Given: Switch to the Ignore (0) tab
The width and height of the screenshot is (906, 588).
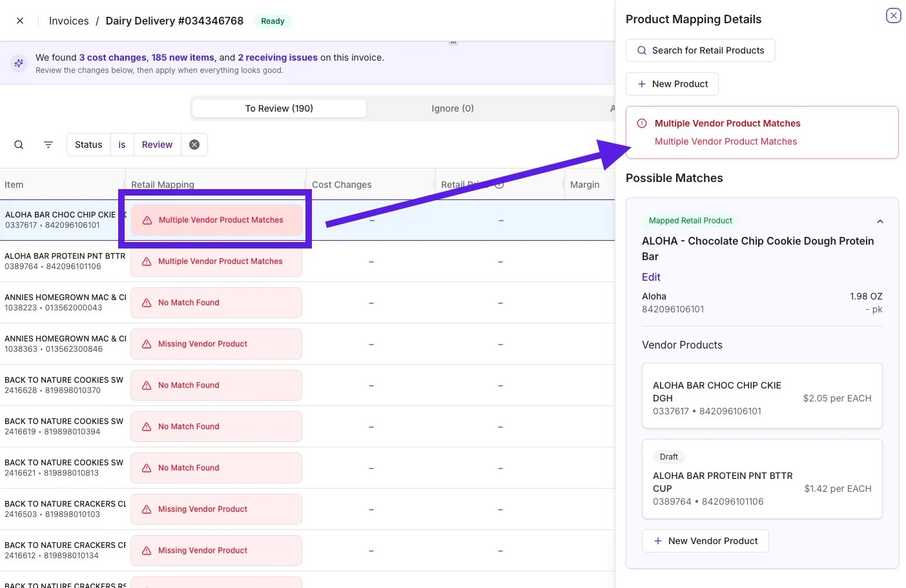Looking at the screenshot, I should pos(453,108).
